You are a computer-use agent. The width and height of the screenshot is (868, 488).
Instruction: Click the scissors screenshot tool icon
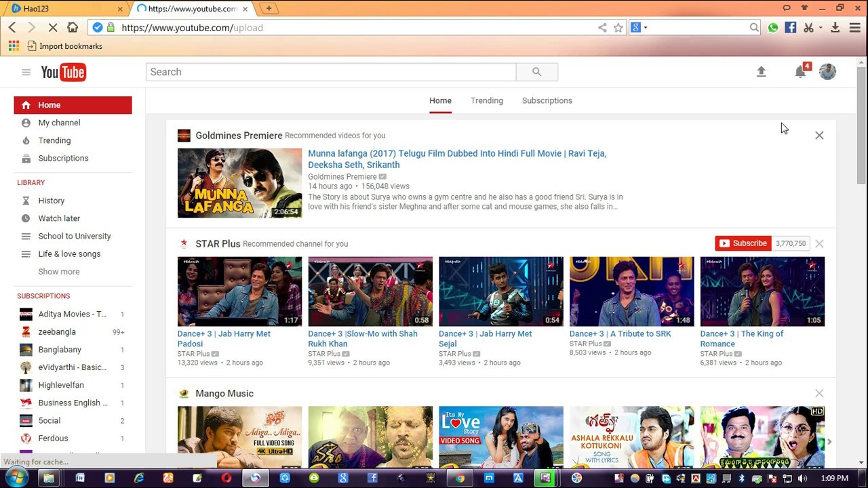pos(808,28)
